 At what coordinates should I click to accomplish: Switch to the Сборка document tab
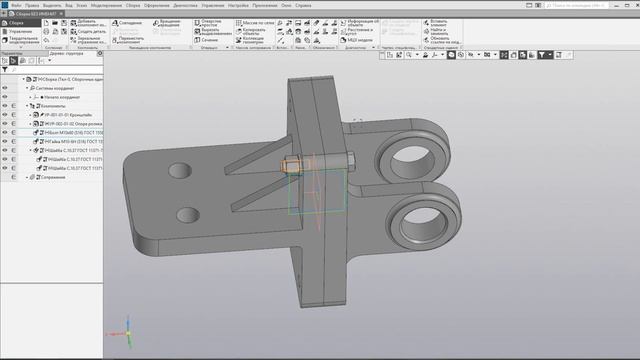[x=36, y=13]
